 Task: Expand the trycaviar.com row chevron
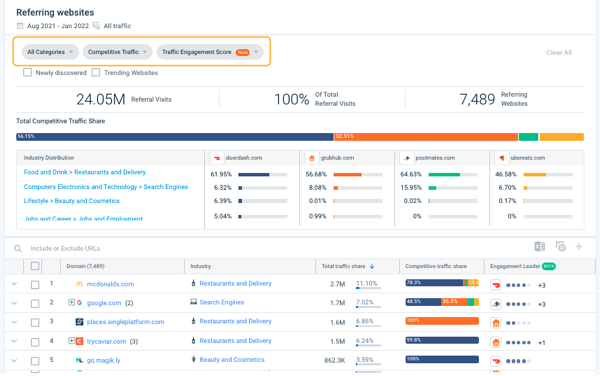coord(14,341)
